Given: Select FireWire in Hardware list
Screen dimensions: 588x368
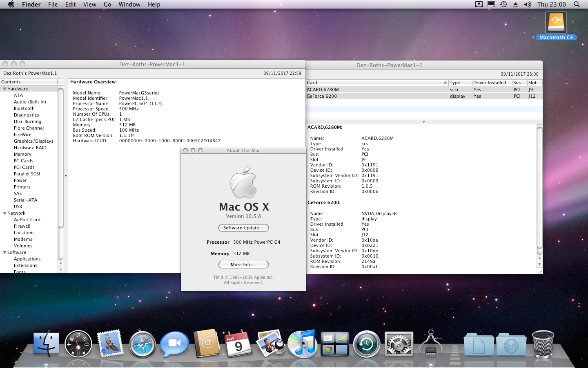Looking at the screenshot, I should tap(22, 135).
